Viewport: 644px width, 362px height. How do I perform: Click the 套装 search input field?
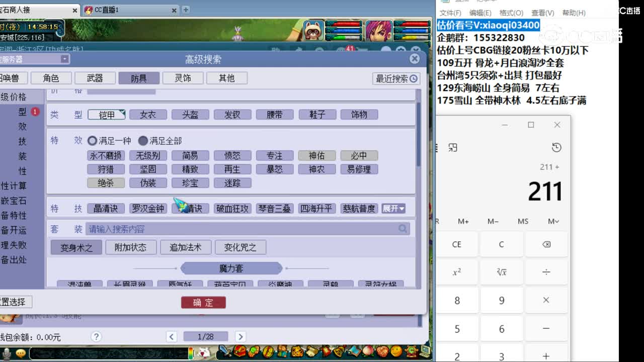(226, 229)
